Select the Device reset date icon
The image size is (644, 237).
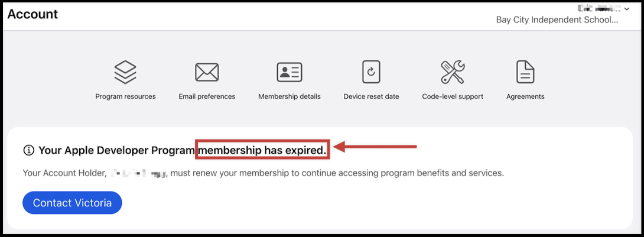pyautogui.click(x=371, y=72)
